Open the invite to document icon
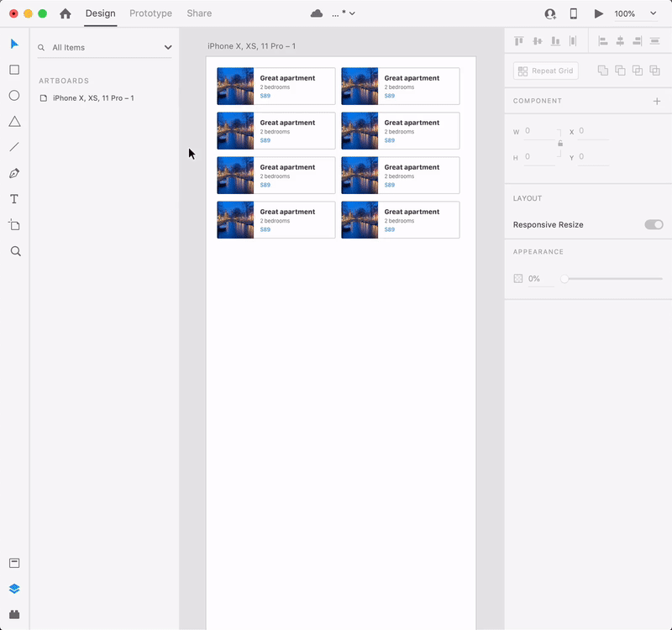Viewport: 672px width, 630px height. click(x=550, y=14)
